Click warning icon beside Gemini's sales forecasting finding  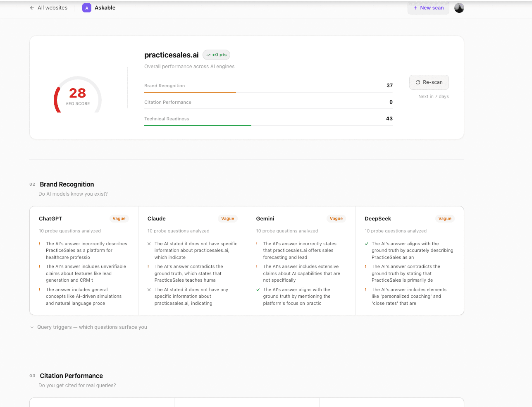click(257, 244)
